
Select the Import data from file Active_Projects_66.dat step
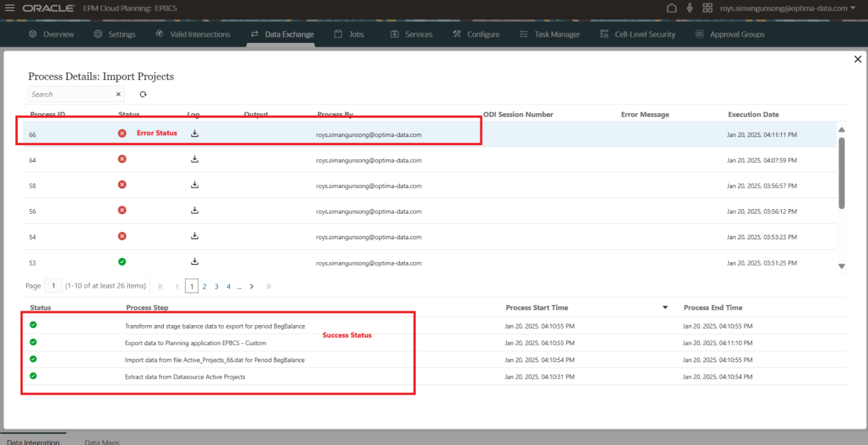[x=215, y=360]
